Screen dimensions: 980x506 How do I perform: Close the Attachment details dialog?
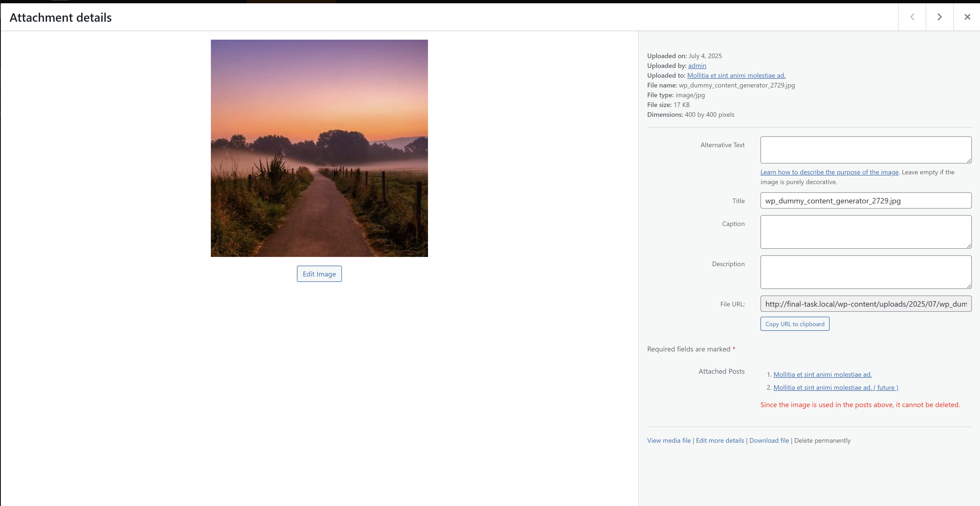click(x=967, y=17)
